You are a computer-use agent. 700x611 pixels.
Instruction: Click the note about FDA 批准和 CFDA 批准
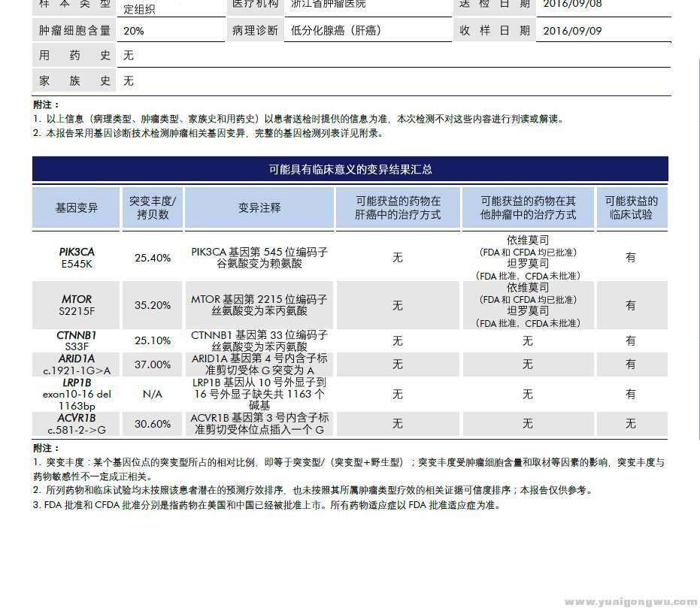267,505
